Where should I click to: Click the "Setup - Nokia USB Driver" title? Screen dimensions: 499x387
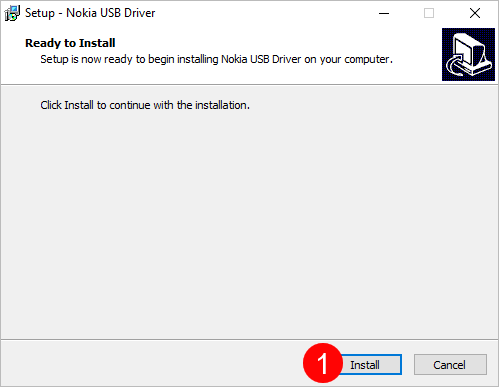(90, 13)
